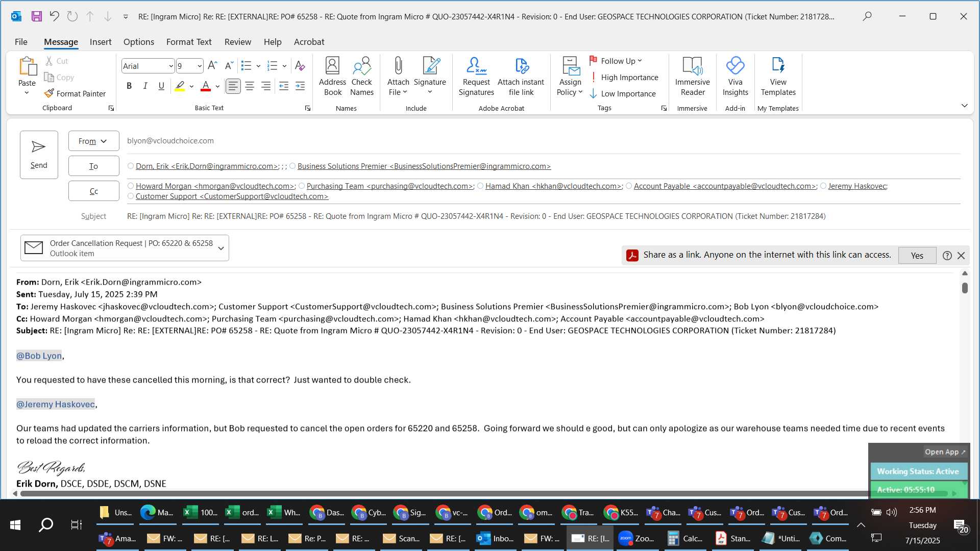Image resolution: width=980 pixels, height=551 pixels.
Task: Open the Format Text tab
Action: (189, 42)
